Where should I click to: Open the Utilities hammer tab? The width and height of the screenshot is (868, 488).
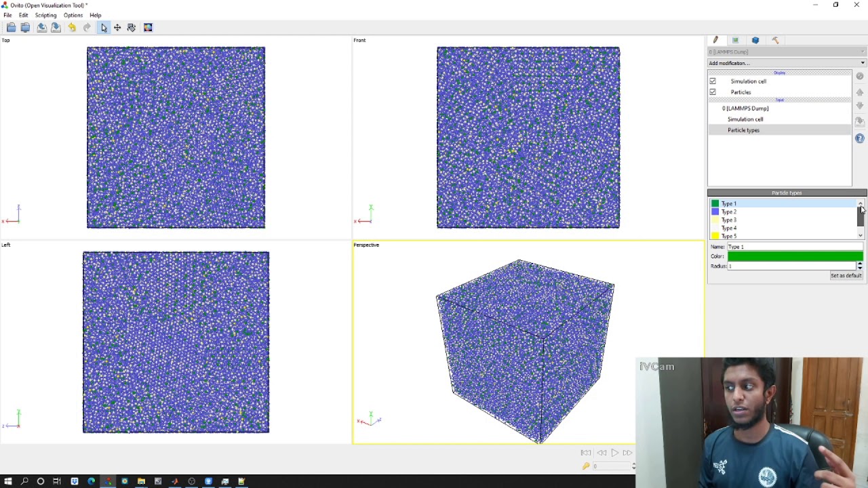(x=776, y=40)
